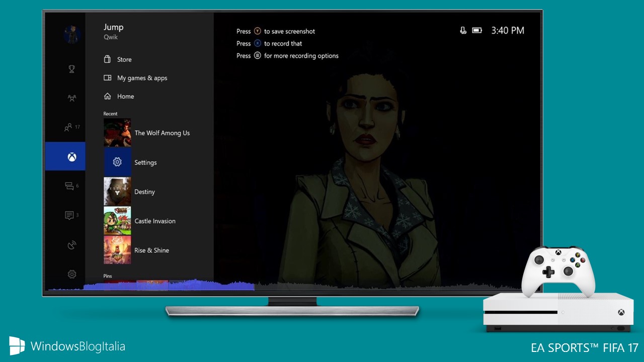Open the sidebar Settings gear tab

click(x=72, y=274)
